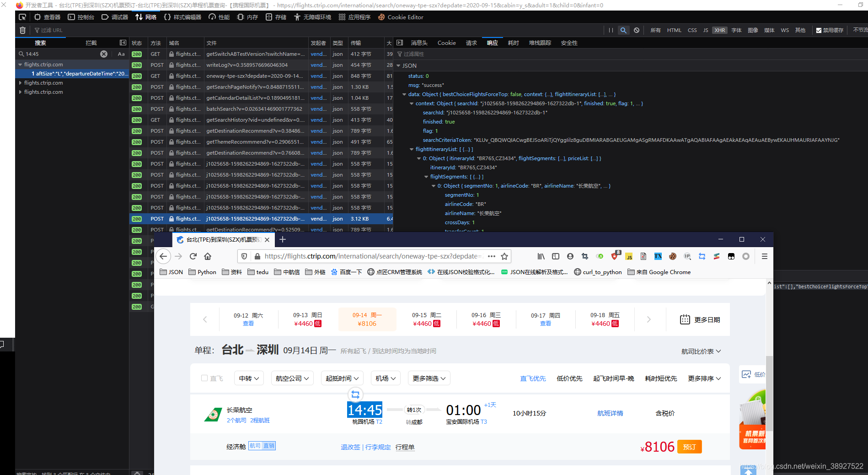Toggle the XHR request filter
Screen dimensions: 868x475
coord(720,30)
